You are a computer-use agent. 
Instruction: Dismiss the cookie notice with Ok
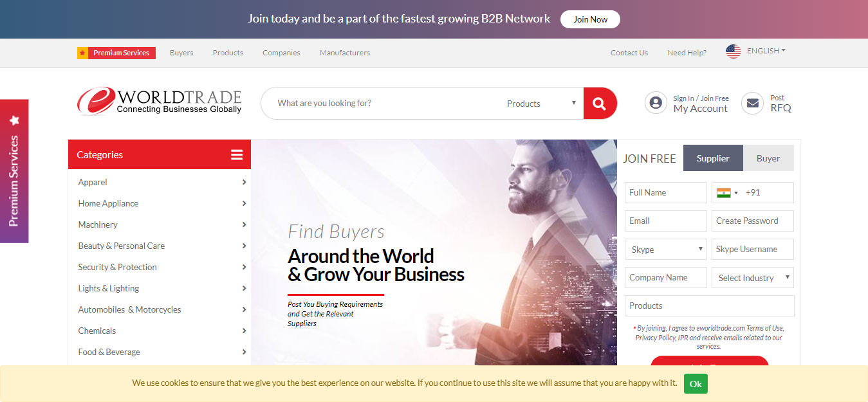click(695, 383)
